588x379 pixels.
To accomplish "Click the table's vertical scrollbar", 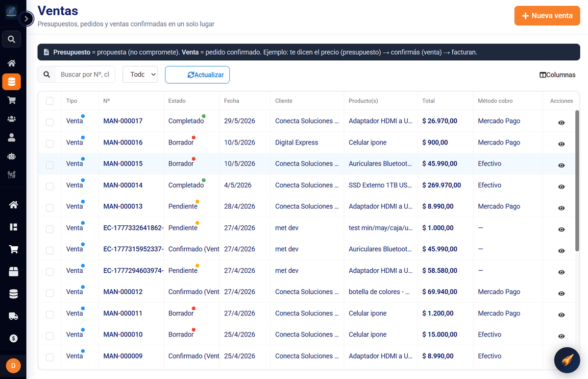I will click(x=577, y=181).
